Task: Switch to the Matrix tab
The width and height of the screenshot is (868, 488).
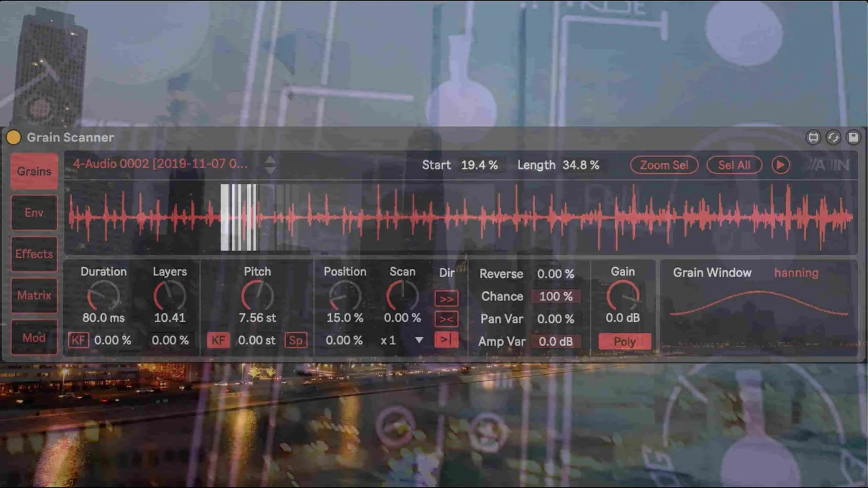Action: click(34, 295)
